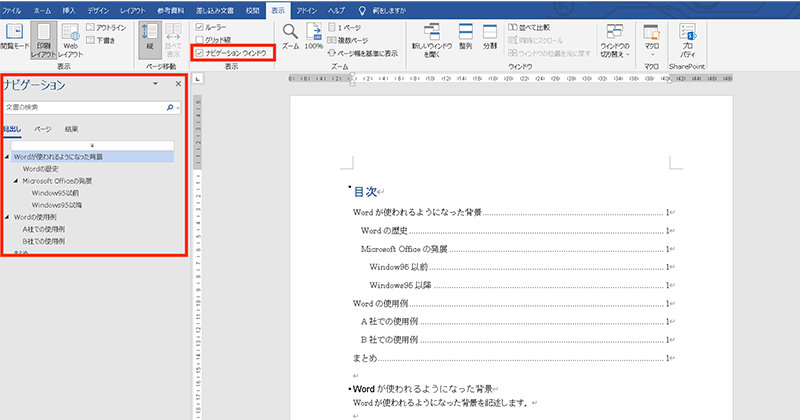Switch to ページ tab in navigation pane
Viewport: 801px width, 420px height.
coord(43,129)
